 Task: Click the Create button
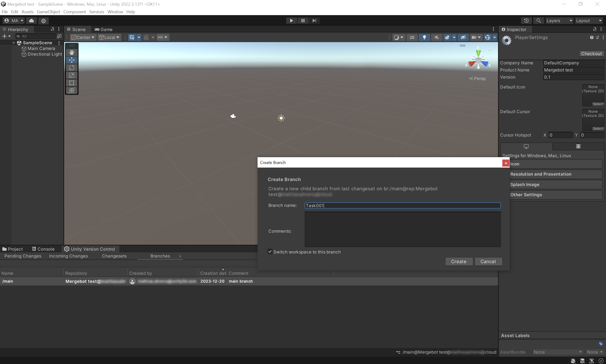point(459,262)
